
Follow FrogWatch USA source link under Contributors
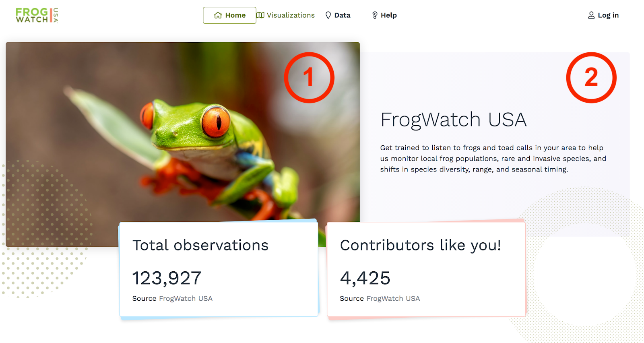(393, 298)
